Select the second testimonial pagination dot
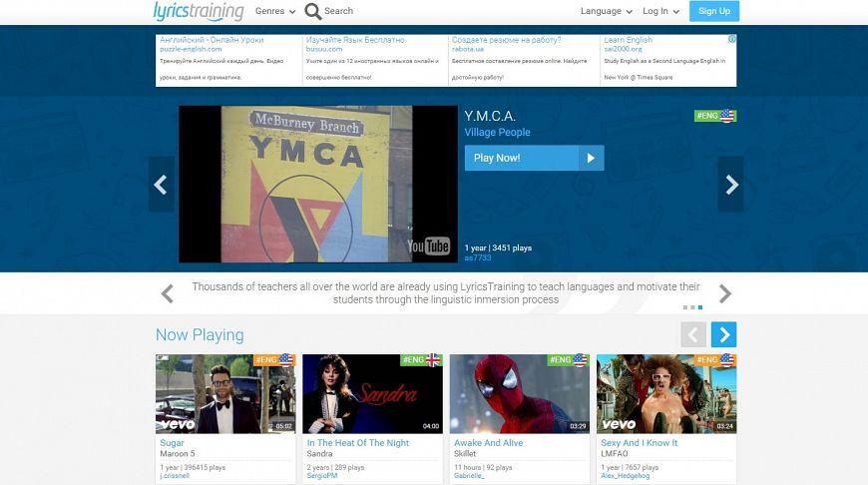The height and width of the screenshot is (485, 868). tap(692, 307)
